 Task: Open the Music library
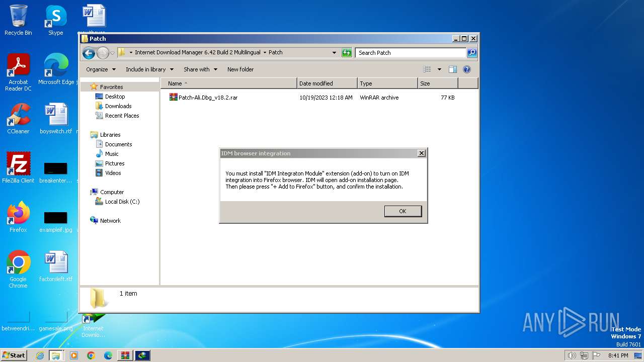(x=112, y=154)
